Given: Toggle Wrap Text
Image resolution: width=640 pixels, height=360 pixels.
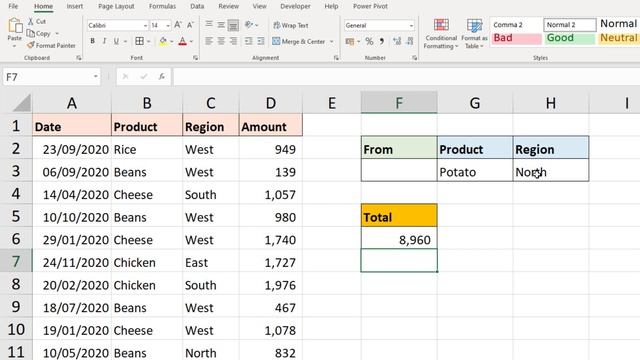Looking at the screenshot, I should (x=291, y=25).
